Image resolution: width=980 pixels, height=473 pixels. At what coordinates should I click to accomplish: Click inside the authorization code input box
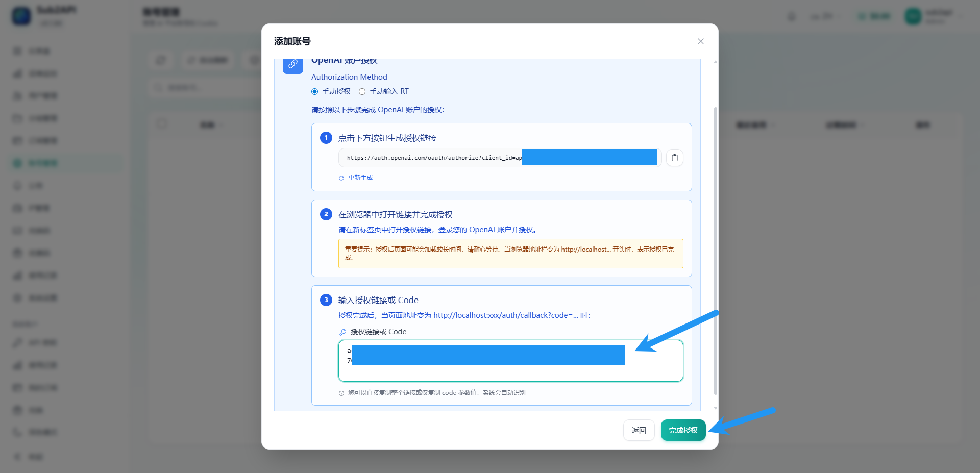510,361
